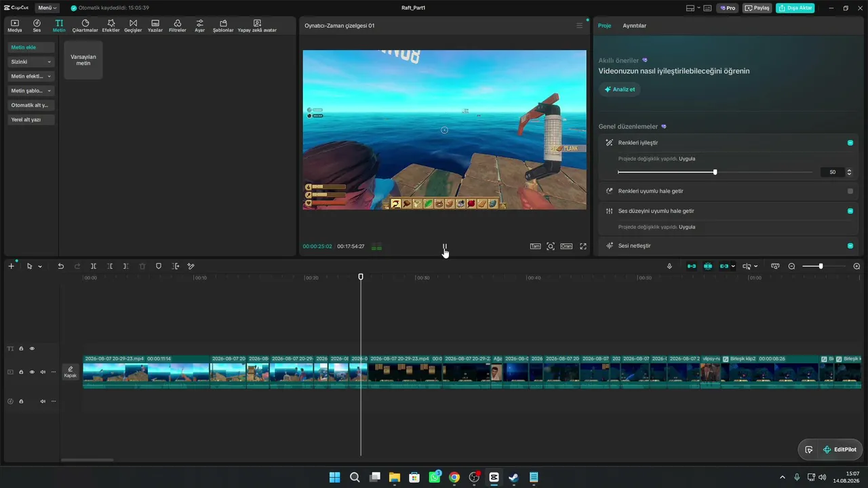The height and width of the screenshot is (488, 868).
Task: Open the audio track more options
Action: point(54,401)
